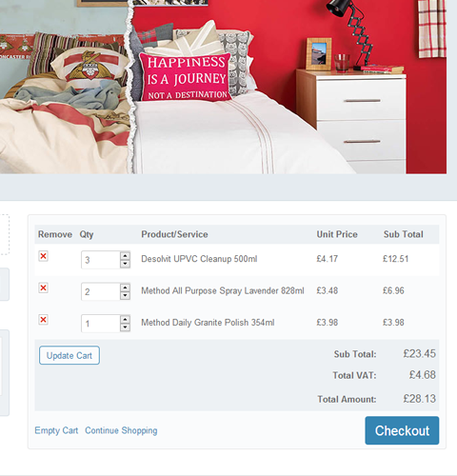Increase quantity of Method Lavender Spray
The height and width of the screenshot is (476, 457).
pyautogui.click(x=126, y=288)
